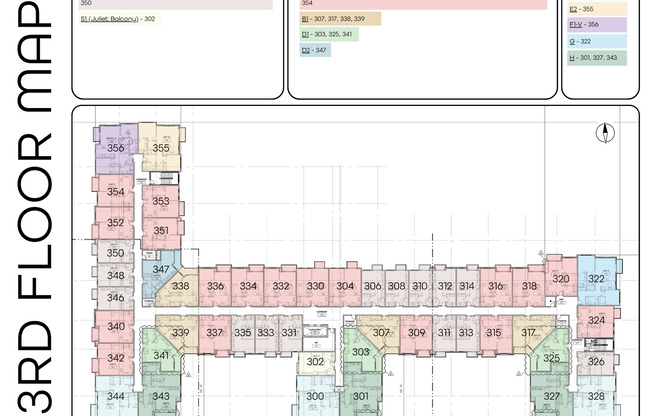
Task: Select unit 340 on the map
Action: [x=116, y=327]
